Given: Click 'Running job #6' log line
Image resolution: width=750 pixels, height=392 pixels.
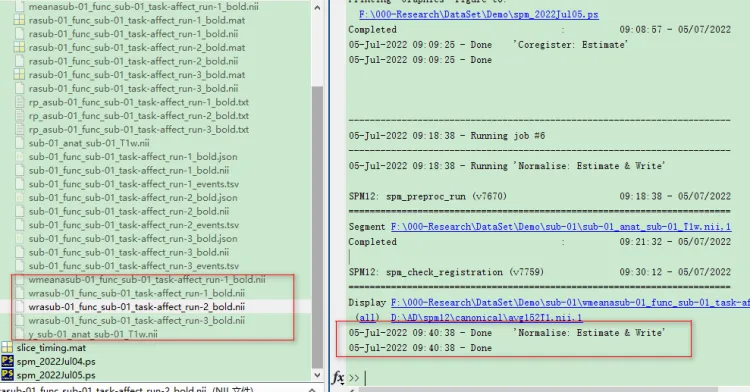Looking at the screenshot, I should tap(447, 136).
